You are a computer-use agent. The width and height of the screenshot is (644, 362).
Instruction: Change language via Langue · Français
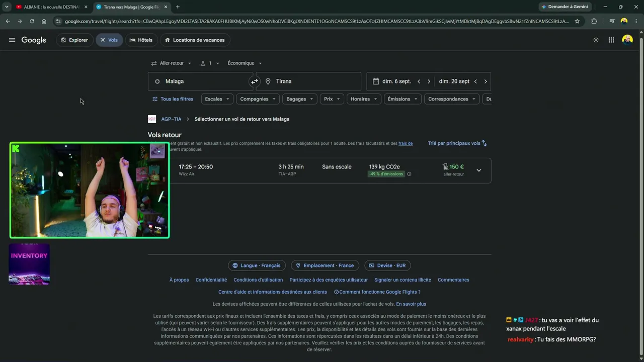pos(257,265)
